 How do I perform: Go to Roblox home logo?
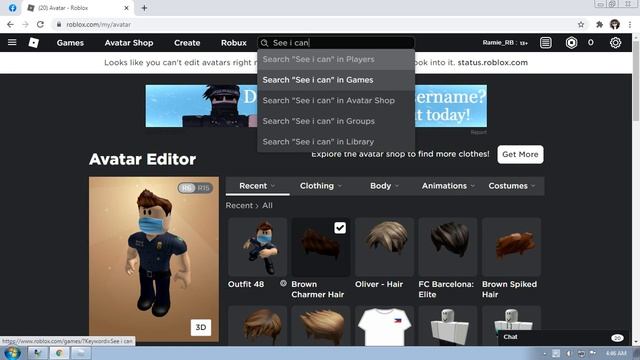tap(33, 42)
